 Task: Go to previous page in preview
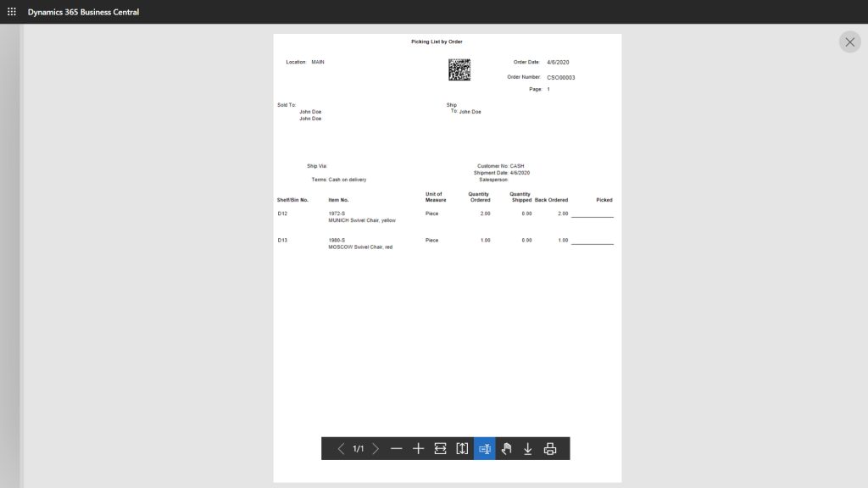(x=341, y=449)
